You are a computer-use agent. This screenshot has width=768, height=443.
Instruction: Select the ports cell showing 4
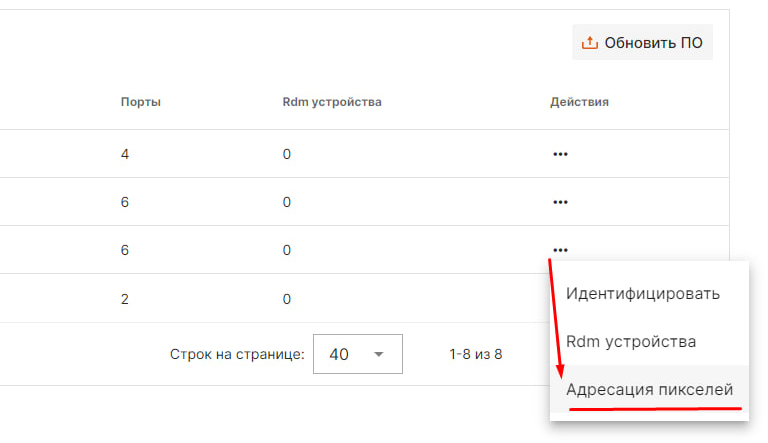pyautogui.click(x=125, y=154)
